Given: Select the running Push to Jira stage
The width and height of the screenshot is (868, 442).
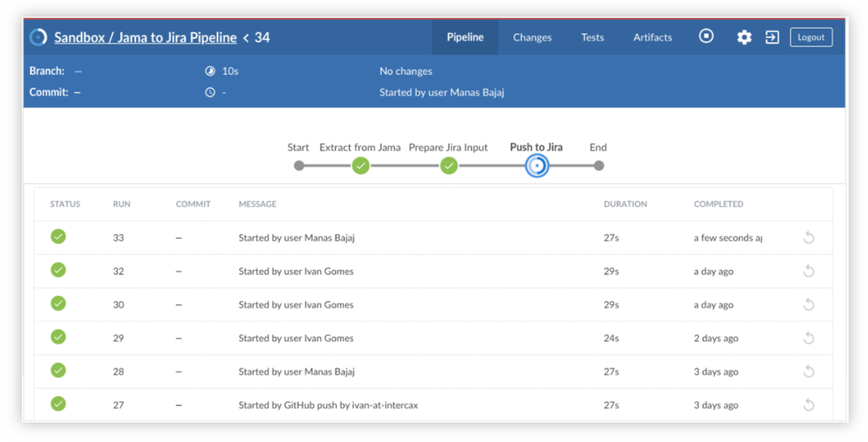Looking at the screenshot, I should (537, 166).
